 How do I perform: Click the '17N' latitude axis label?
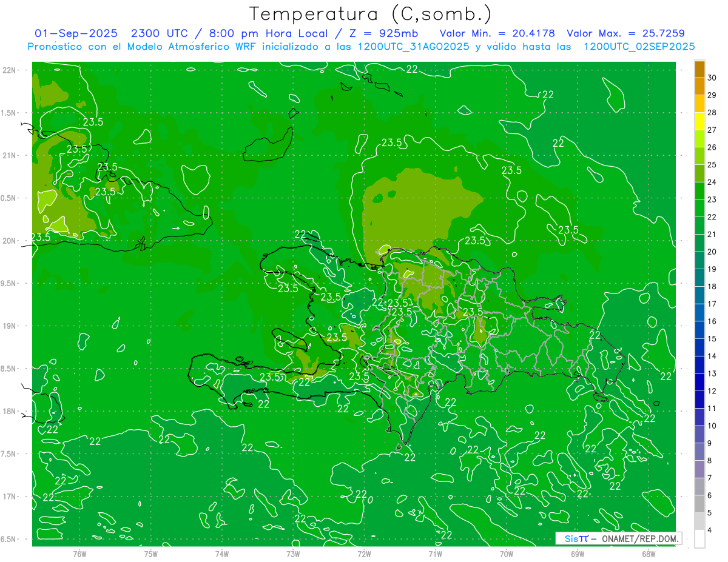[x=9, y=497]
